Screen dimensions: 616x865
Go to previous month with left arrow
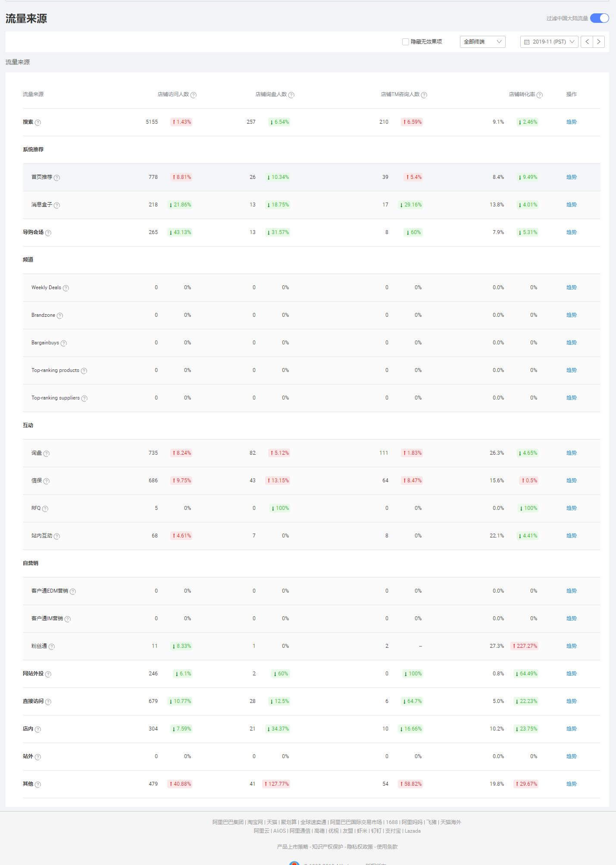click(587, 42)
